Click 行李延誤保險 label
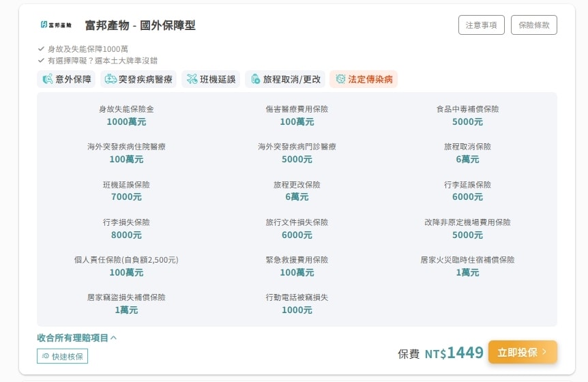Image resolution: width=588 pixels, height=382 pixels. (468, 185)
